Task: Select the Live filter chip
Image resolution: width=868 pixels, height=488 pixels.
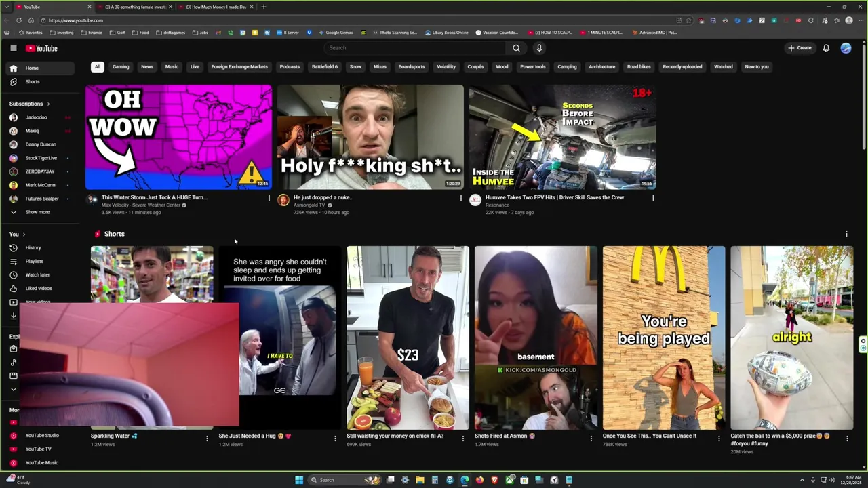Action: pyautogui.click(x=195, y=66)
